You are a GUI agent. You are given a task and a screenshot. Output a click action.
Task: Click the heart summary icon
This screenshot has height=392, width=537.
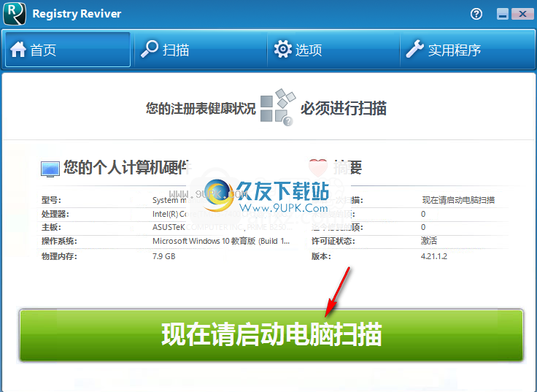[318, 168]
